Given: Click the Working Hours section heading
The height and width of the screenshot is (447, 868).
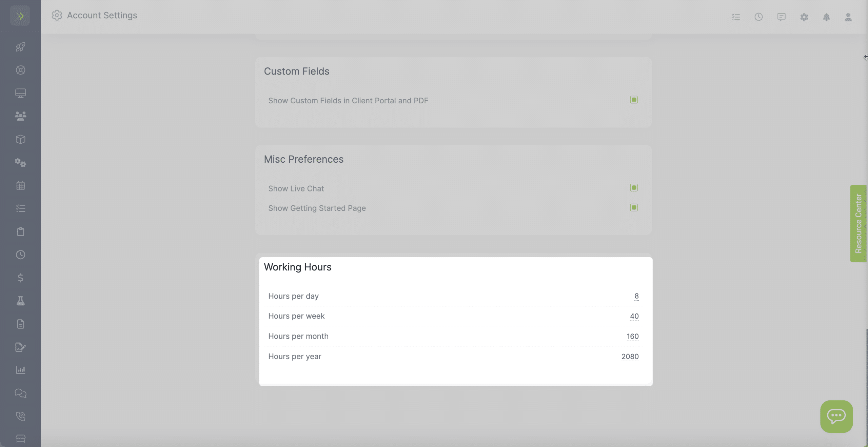Looking at the screenshot, I should [298, 267].
